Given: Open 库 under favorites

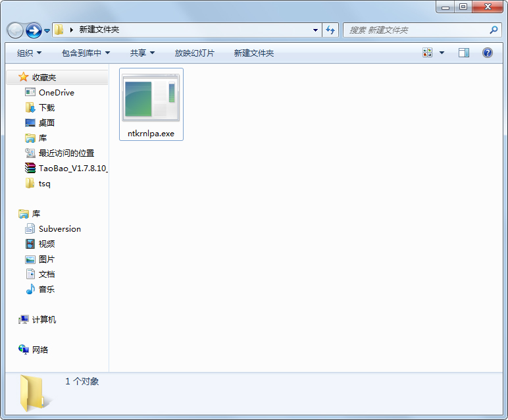Looking at the screenshot, I should coord(42,138).
